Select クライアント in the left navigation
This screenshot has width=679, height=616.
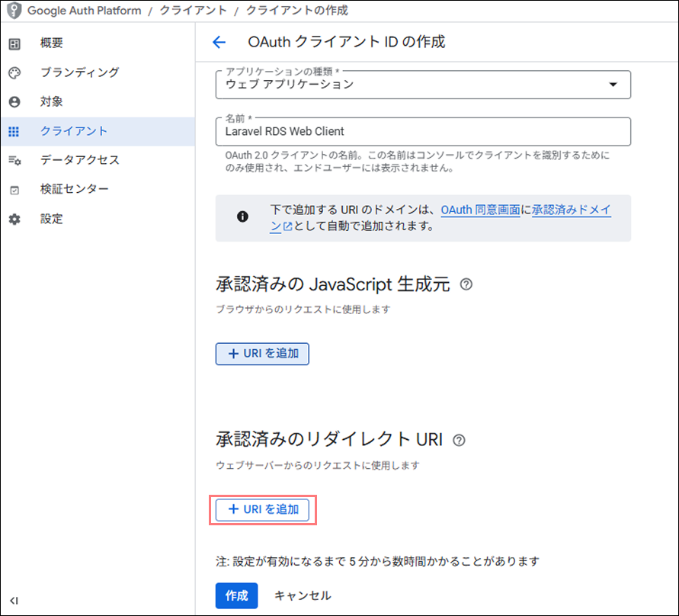click(74, 131)
